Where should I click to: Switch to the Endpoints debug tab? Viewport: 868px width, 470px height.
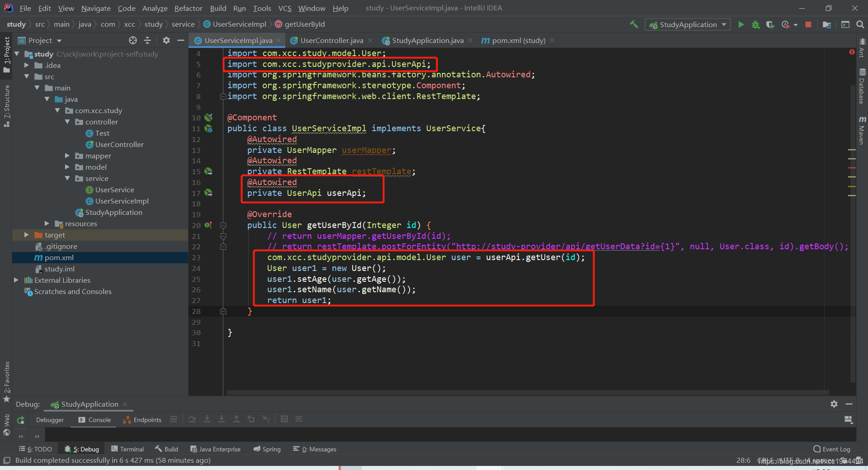(x=142, y=420)
